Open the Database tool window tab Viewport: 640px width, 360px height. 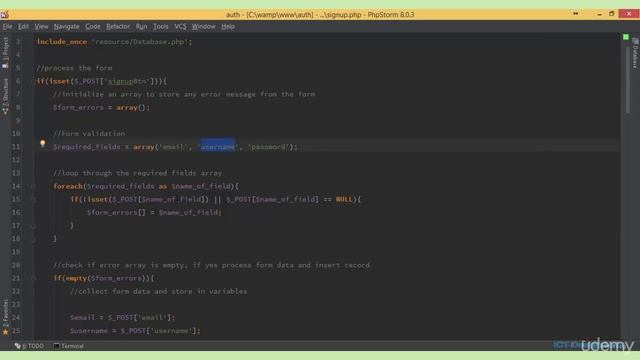tap(635, 53)
